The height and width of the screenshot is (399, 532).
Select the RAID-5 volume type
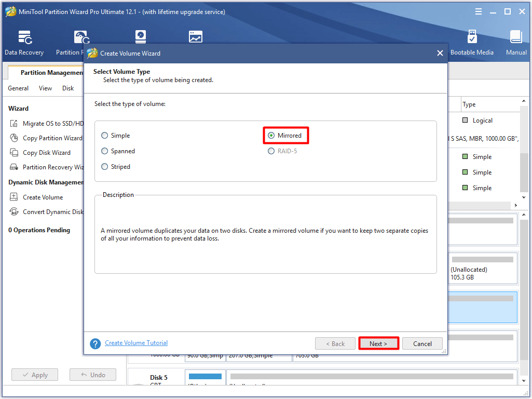(x=271, y=151)
